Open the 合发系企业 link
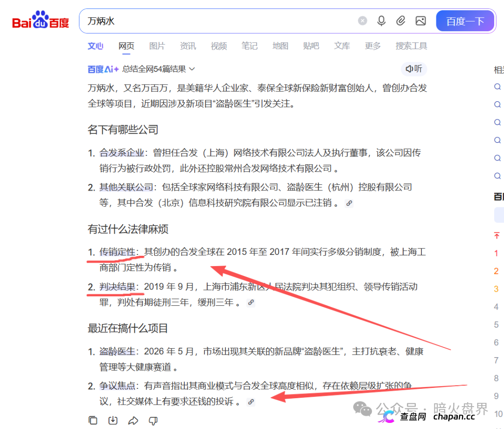Screen dimensions: 504x429 point(121,153)
